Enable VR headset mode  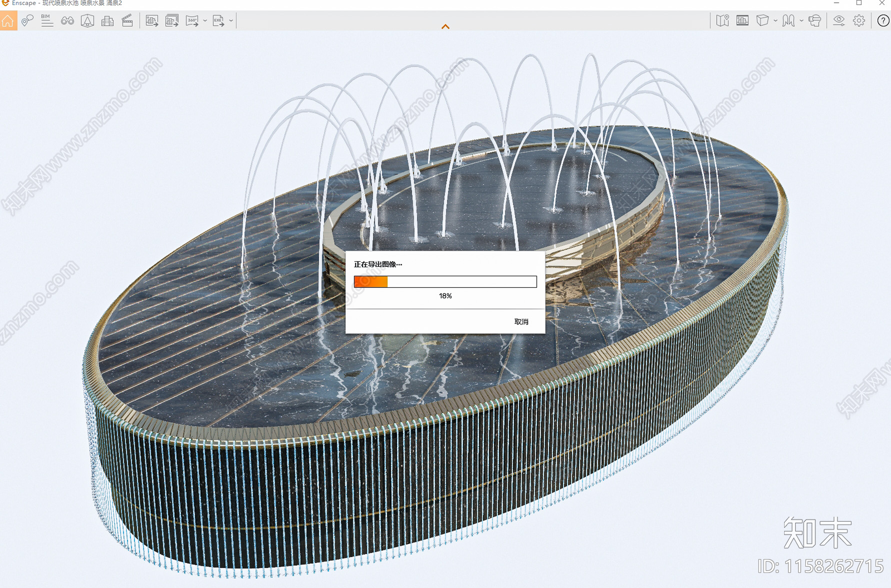(x=815, y=21)
